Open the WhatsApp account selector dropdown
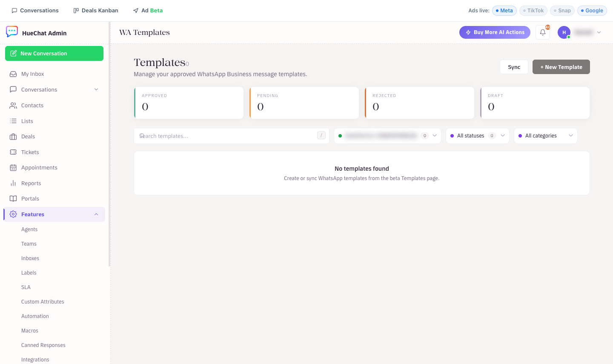The width and height of the screenshot is (613, 364). (x=387, y=136)
